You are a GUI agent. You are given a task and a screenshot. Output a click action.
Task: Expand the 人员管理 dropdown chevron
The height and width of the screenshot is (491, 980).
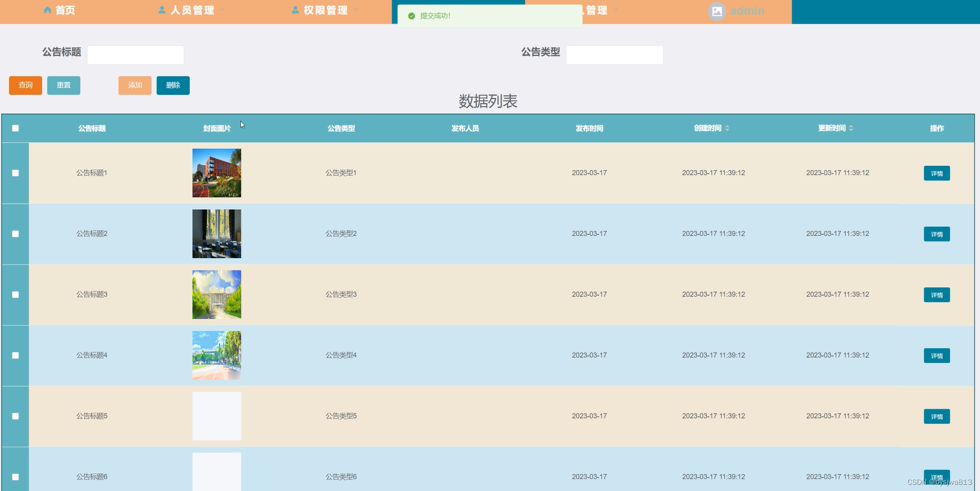pyautogui.click(x=222, y=10)
